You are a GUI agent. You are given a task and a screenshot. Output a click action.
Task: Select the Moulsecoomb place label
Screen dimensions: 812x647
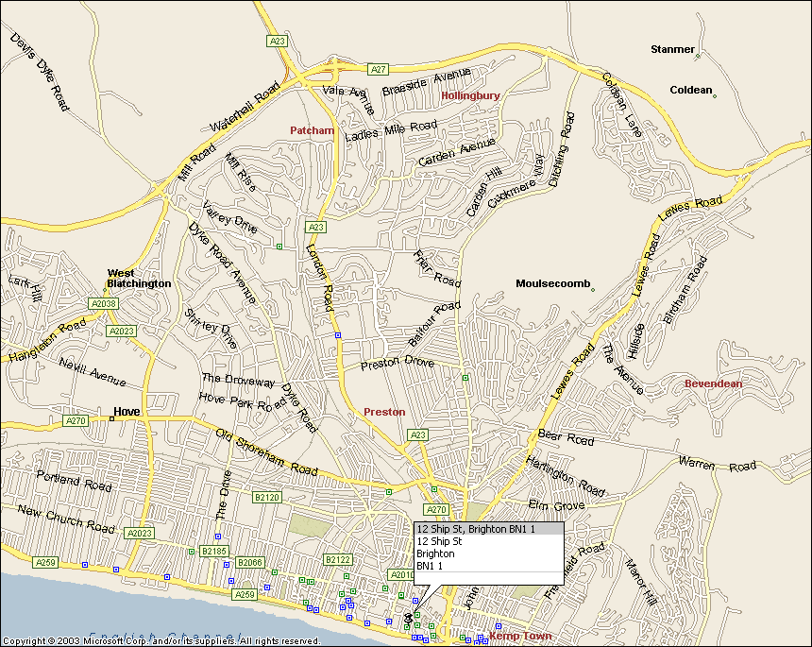point(553,281)
